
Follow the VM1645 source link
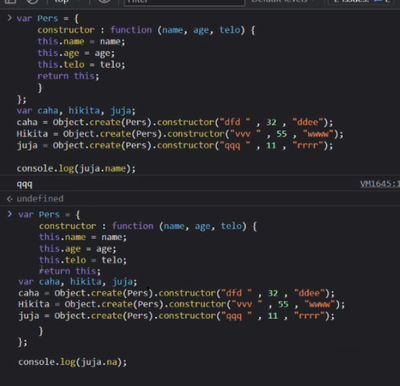pyautogui.click(x=379, y=184)
